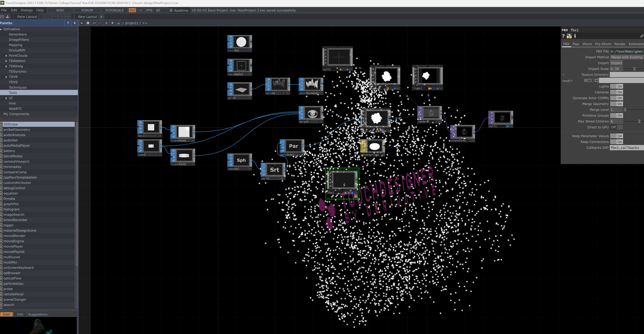
Task: Add a new layout with plus icon
Action: (101, 17)
